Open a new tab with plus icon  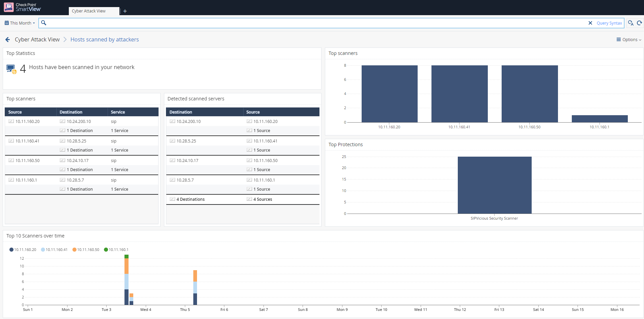(x=125, y=11)
